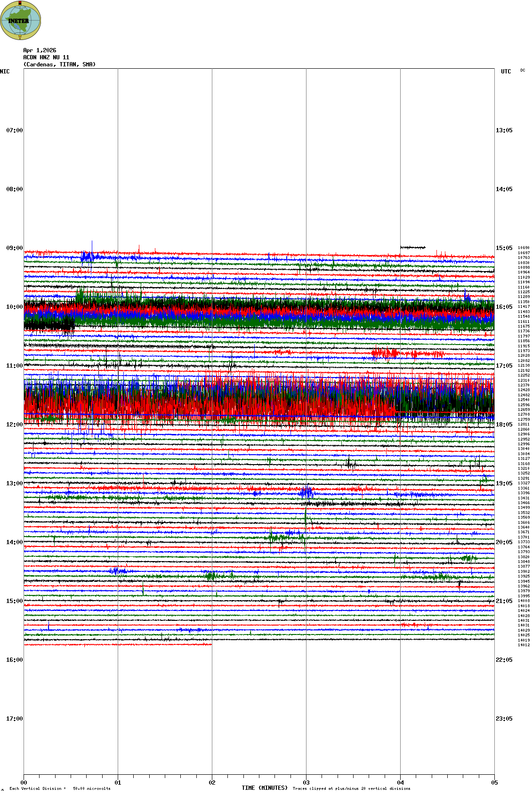Click the 16:05 UTC time label

click(x=504, y=307)
